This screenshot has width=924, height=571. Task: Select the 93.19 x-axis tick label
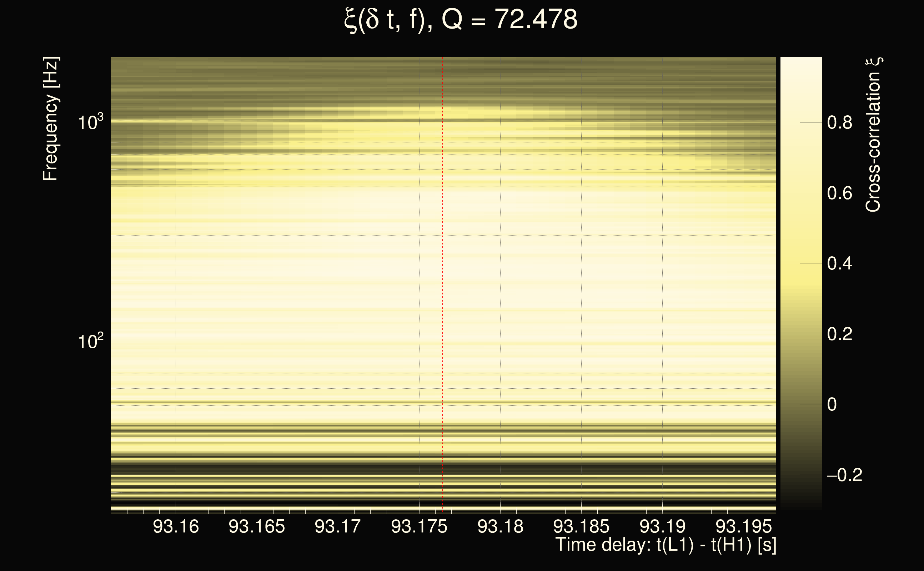pos(662,526)
